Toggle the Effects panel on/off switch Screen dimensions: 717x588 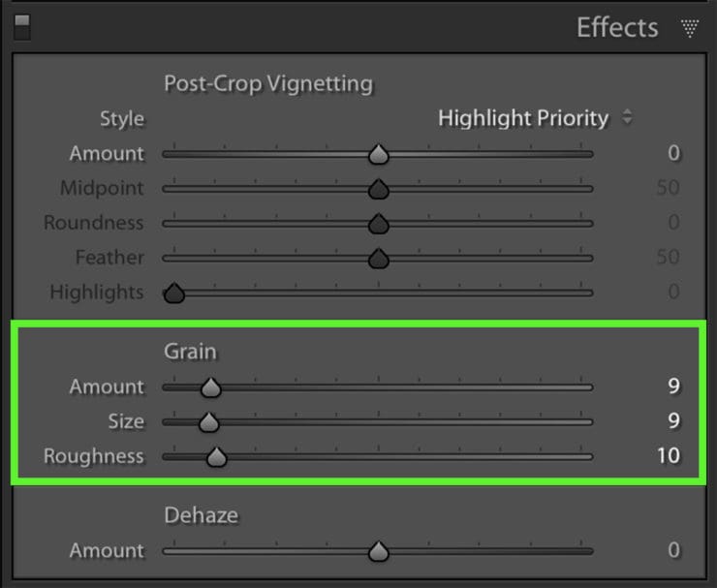(21, 27)
